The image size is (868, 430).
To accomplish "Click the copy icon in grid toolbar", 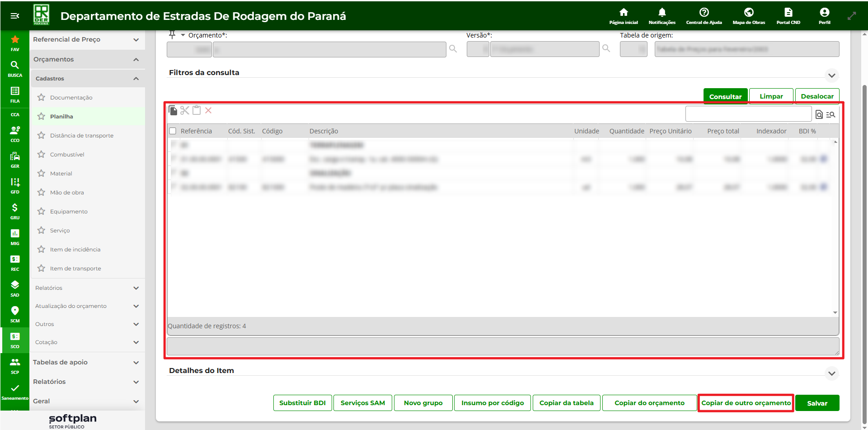I will [173, 110].
